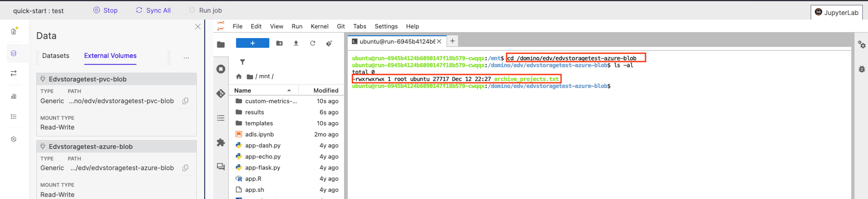Go to the home root folder icon

(x=239, y=76)
